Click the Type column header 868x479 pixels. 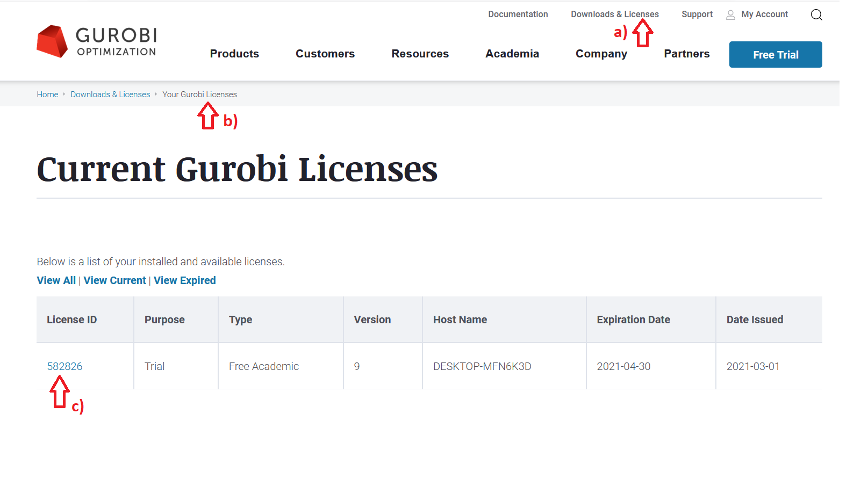click(281, 320)
